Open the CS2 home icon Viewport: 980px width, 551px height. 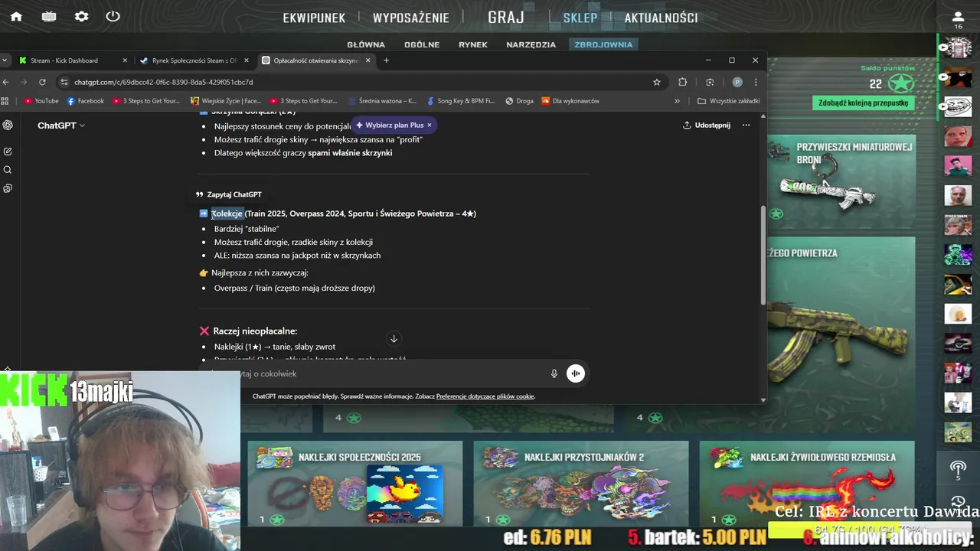pos(16,16)
